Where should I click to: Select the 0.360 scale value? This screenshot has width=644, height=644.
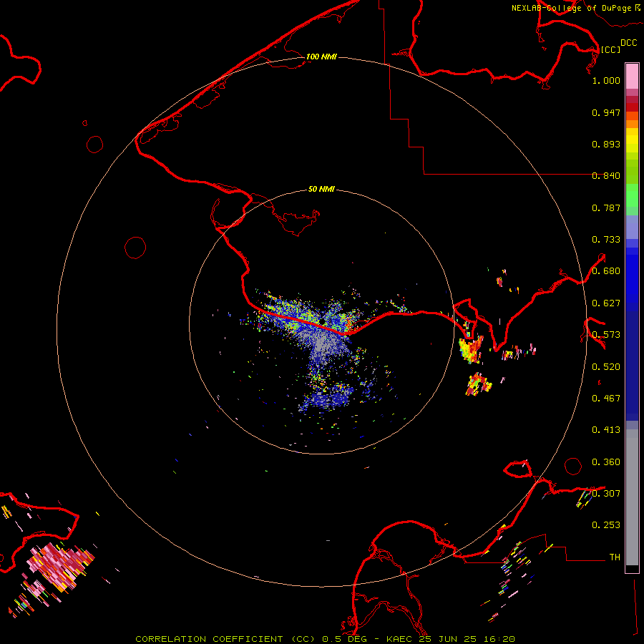coord(606,462)
